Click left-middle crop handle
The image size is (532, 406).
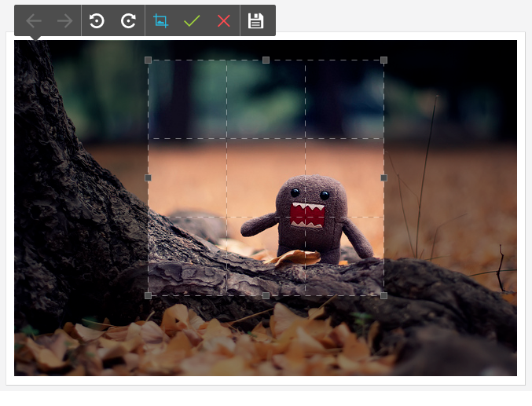[x=148, y=177]
